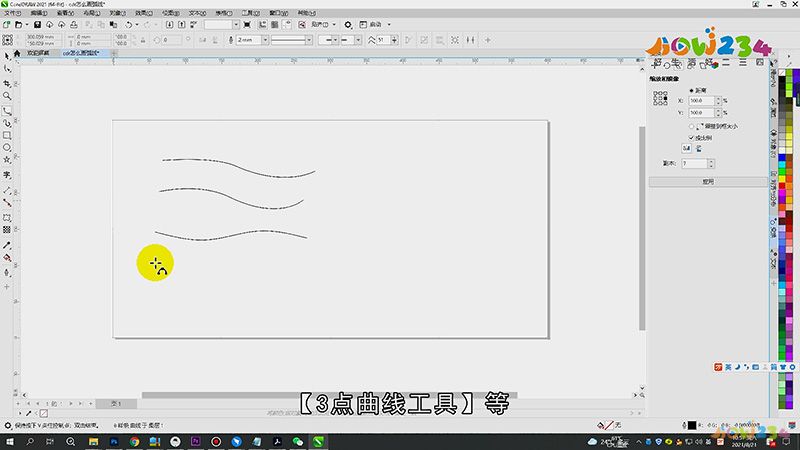Expand the Undo history dropdown arrow
The image size is (800, 450).
(137, 24)
